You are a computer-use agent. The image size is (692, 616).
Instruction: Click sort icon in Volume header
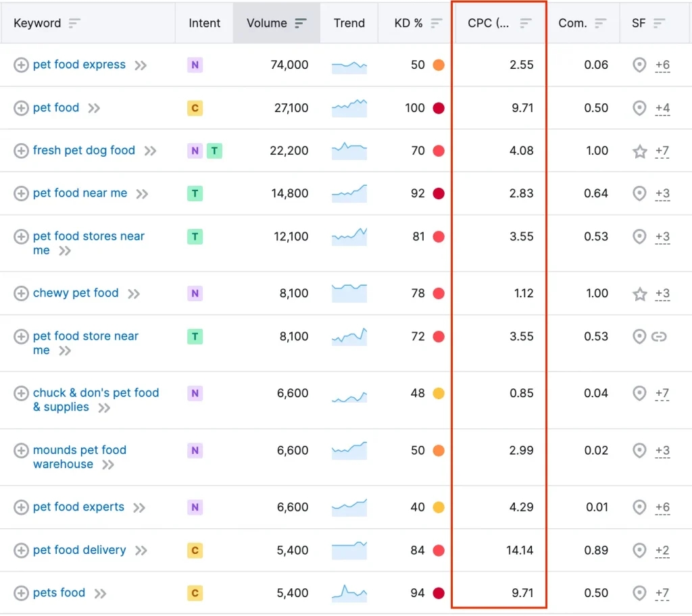pos(301,23)
